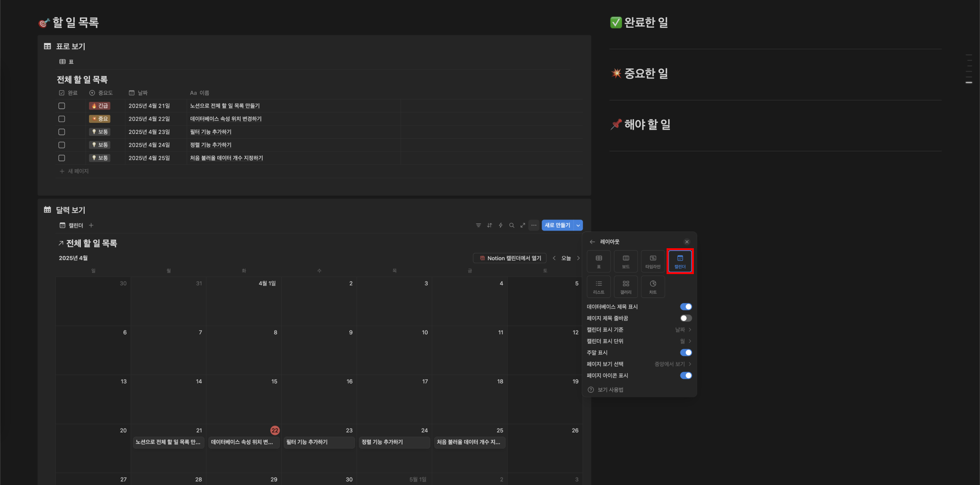The image size is (980, 485).
Task: Open the automation lightning icon
Action: [501, 225]
